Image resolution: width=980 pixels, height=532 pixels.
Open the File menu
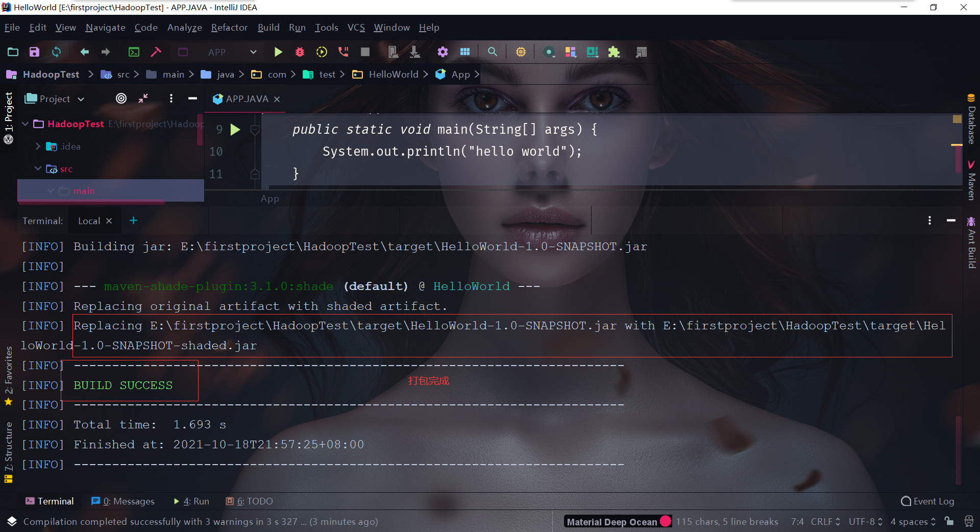[12, 28]
